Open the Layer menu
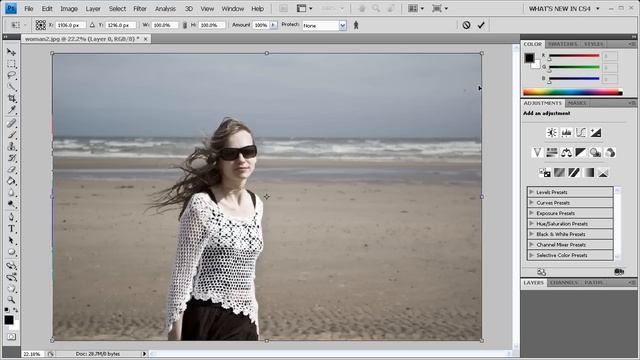This screenshot has width=640, height=360. pyautogui.click(x=93, y=9)
